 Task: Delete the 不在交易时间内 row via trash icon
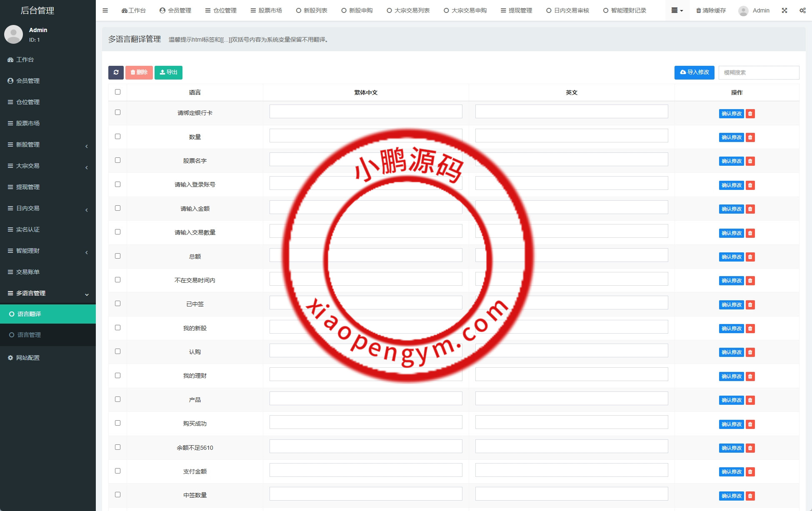tap(750, 281)
